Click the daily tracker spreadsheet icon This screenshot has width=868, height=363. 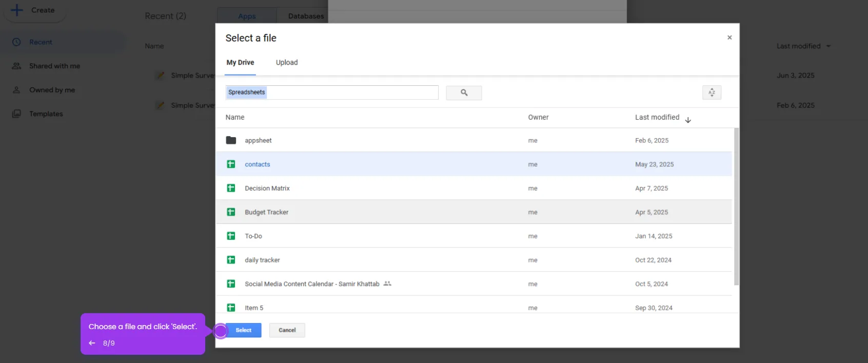(x=231, y=260)
